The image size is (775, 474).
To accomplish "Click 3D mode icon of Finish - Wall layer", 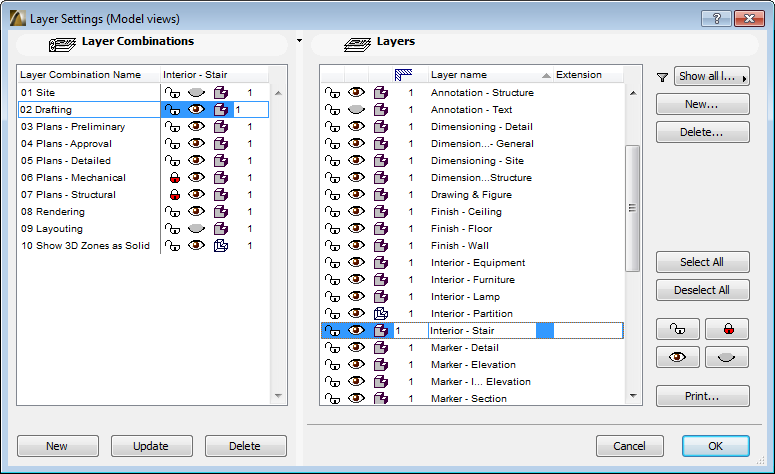I will tap(381, 246).
